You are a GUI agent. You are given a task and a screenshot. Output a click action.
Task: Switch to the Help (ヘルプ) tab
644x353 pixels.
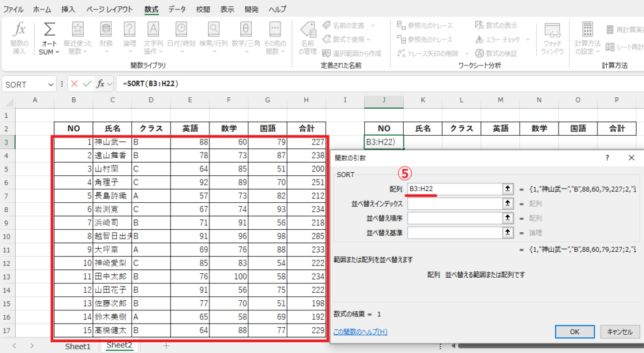click(277, 9)
